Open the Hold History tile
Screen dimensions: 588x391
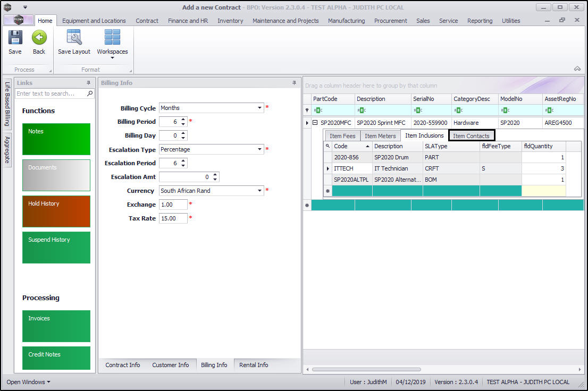pos(56,211)
